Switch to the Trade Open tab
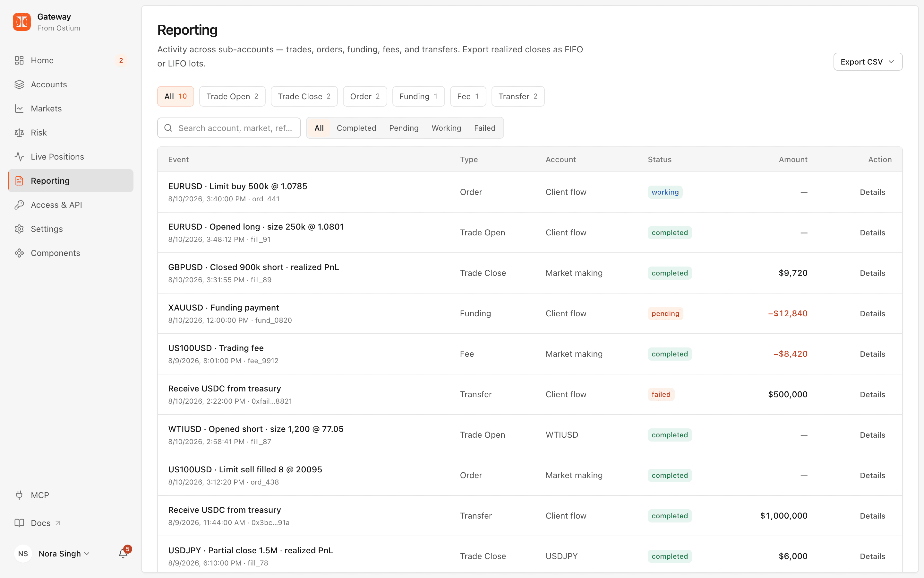The height and width of the screenshot is (578, 924). [232, 96]
